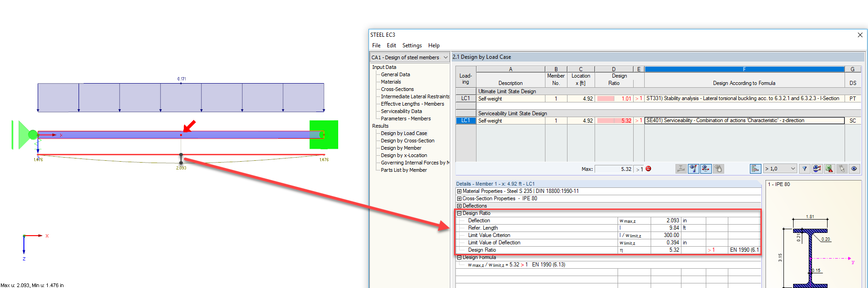Click the Limit Value of Deflection 0.394
The height and width of the screenshot is (288, 868).
point(666,243)
